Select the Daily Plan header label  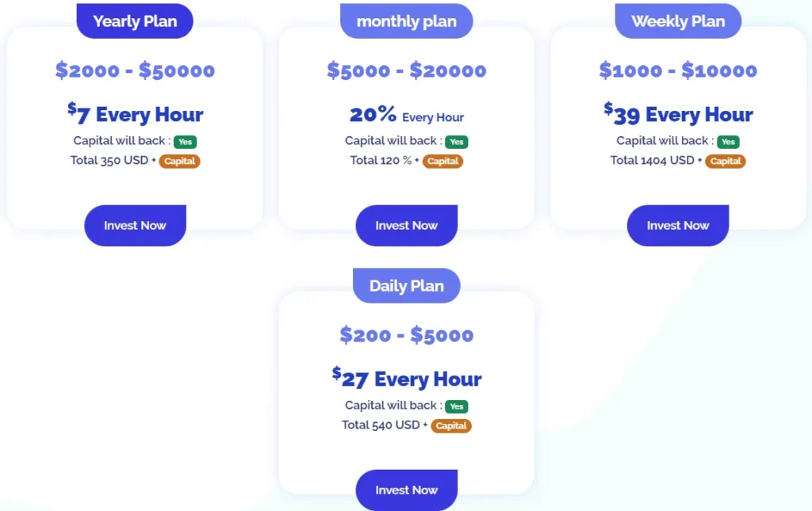click(406, 286)
